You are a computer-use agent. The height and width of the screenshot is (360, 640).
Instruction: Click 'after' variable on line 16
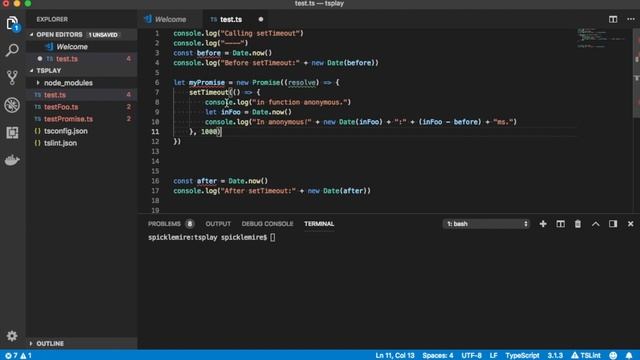tap(207, 181)
